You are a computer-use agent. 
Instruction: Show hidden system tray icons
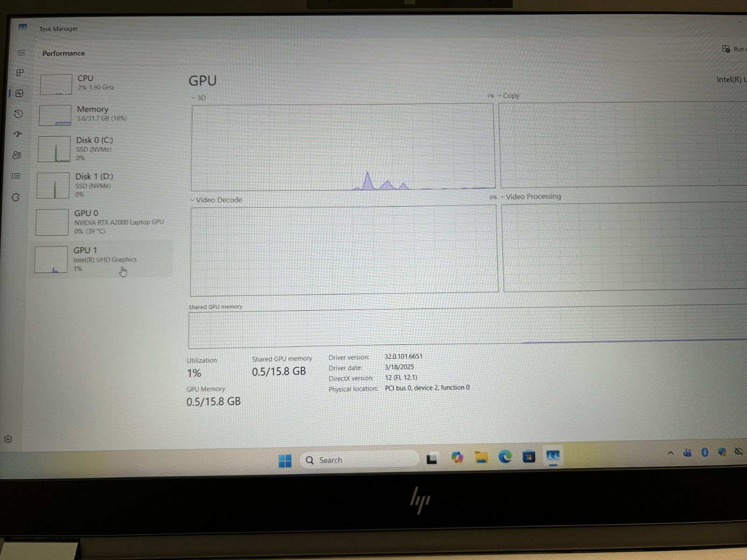[x=670, y=453]
